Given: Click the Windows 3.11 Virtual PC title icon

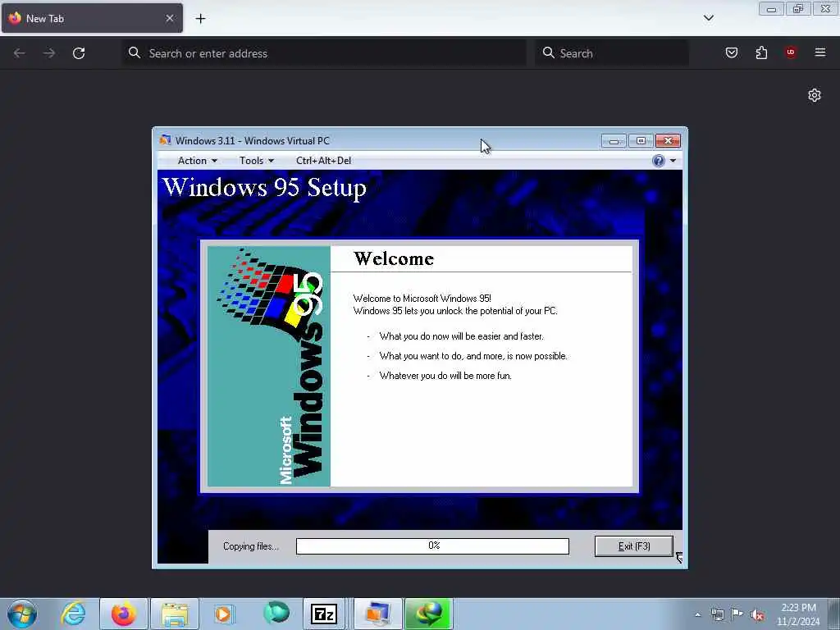Looking at the screenshot, I should tap(166, 140).
